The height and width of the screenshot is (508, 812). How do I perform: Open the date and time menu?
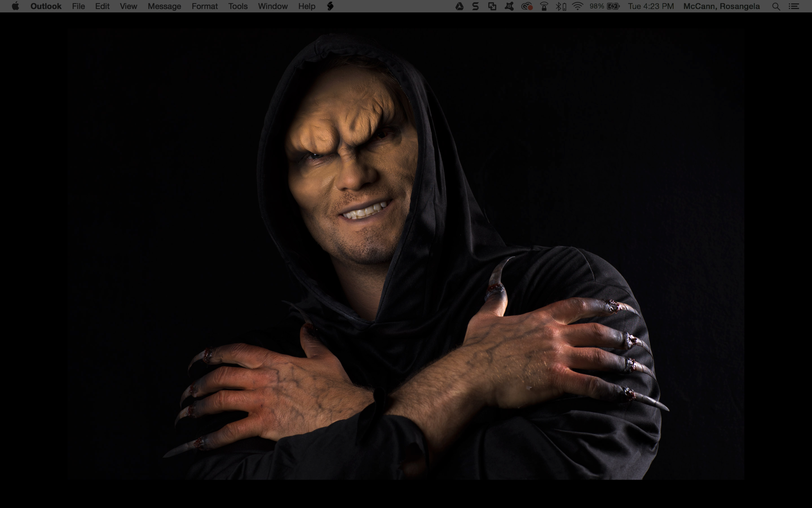click(x=651, y=6)
